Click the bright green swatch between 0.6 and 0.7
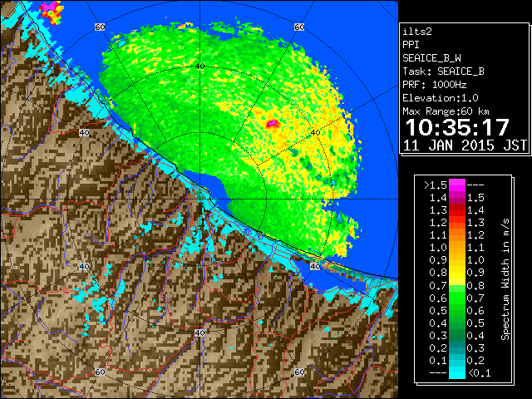 tap(456, 298)
